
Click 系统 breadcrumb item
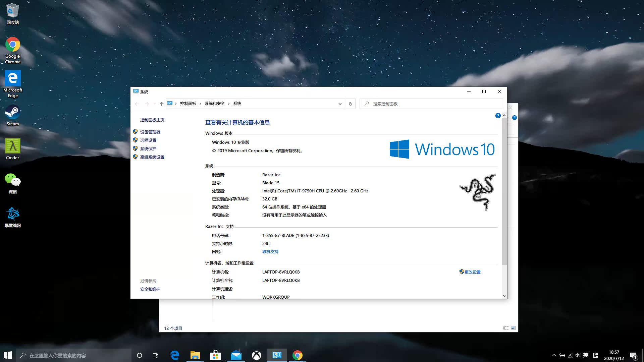tap(237, 104)
